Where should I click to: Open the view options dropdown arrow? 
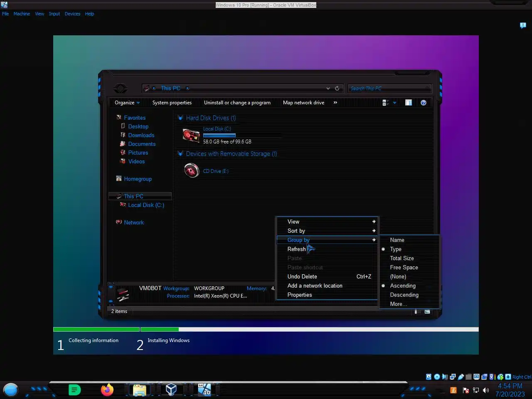[x=394, y=103]
